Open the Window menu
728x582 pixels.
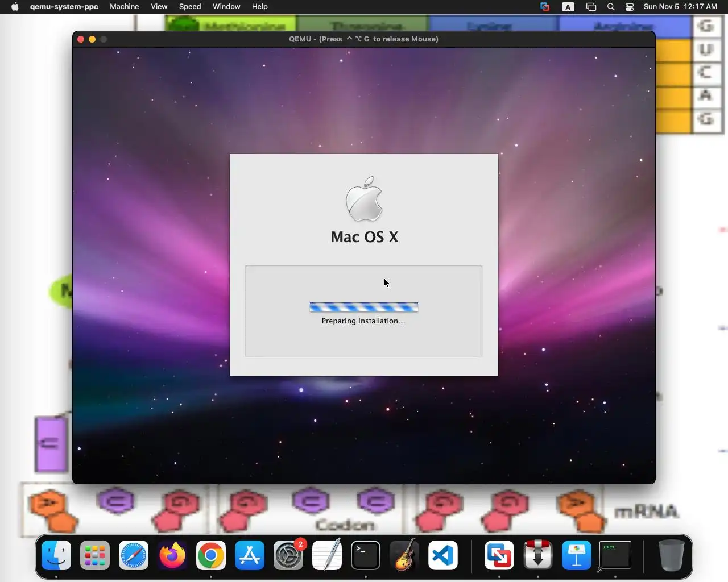pyautogui.click(x=226, y=7)
